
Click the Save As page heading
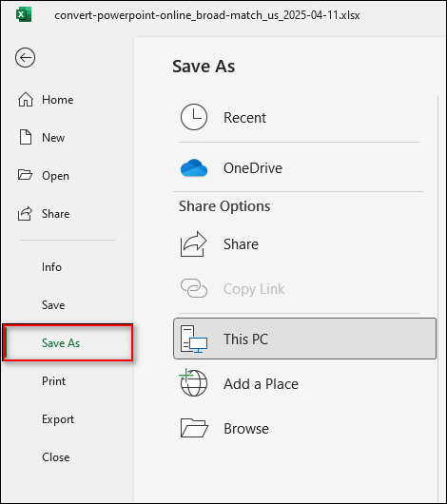coord(204,67)
